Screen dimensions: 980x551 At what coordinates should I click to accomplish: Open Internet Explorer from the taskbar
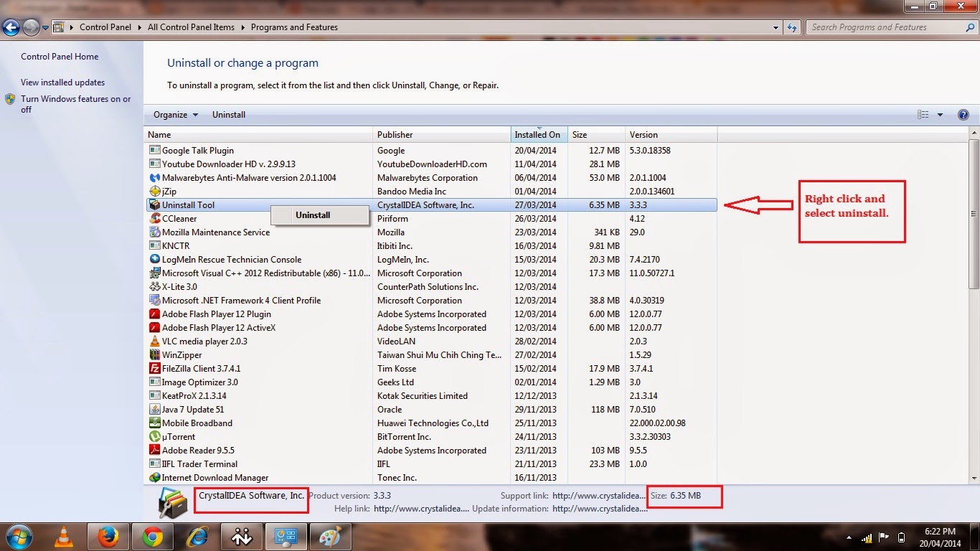click(197, 536)
